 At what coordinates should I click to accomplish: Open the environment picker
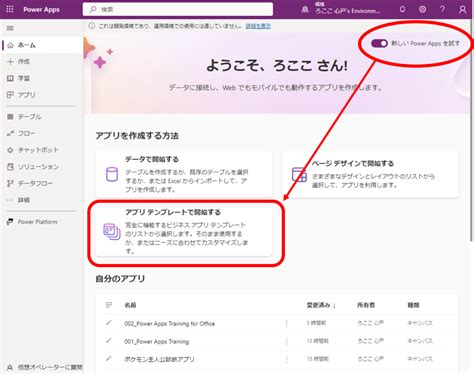tap(341, 9)
